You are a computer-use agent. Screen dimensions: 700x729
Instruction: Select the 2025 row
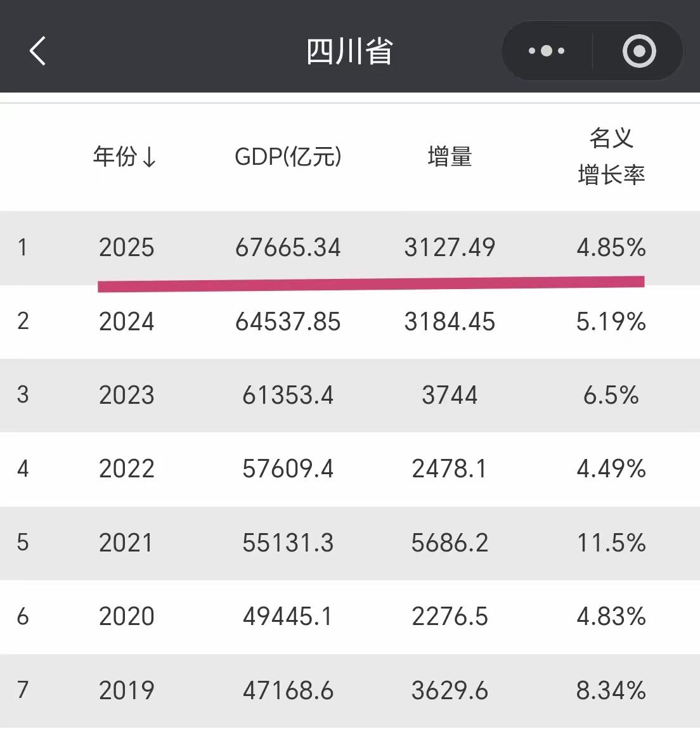point(350,248)
